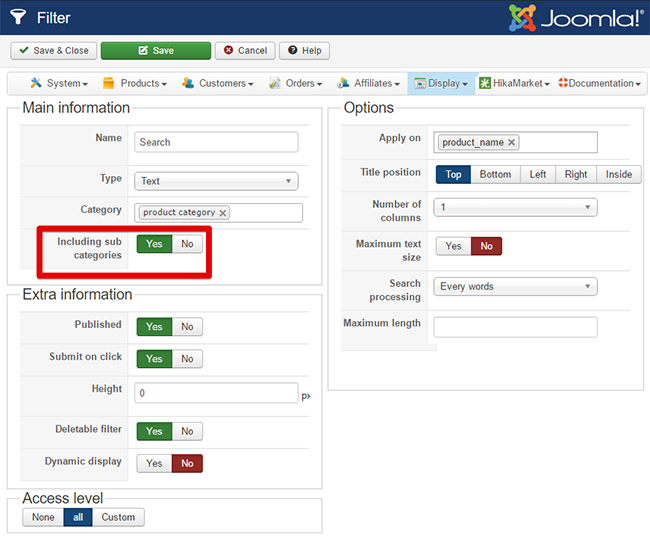The image size is (650, 540).
Task: Select Inside title position
Action: pos(619,174)
